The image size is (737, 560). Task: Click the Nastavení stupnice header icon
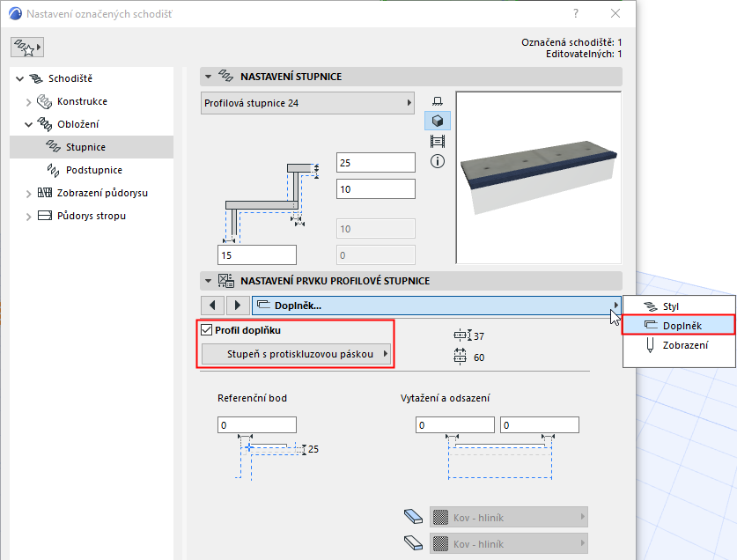pyautogui.click(x=225, y=77)
